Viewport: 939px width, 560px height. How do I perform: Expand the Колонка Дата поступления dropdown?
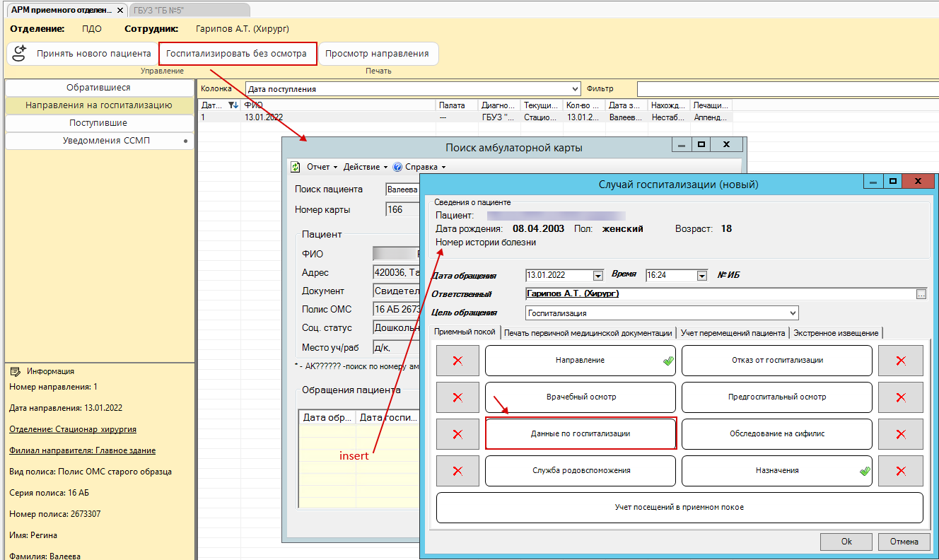pos(575,89)
